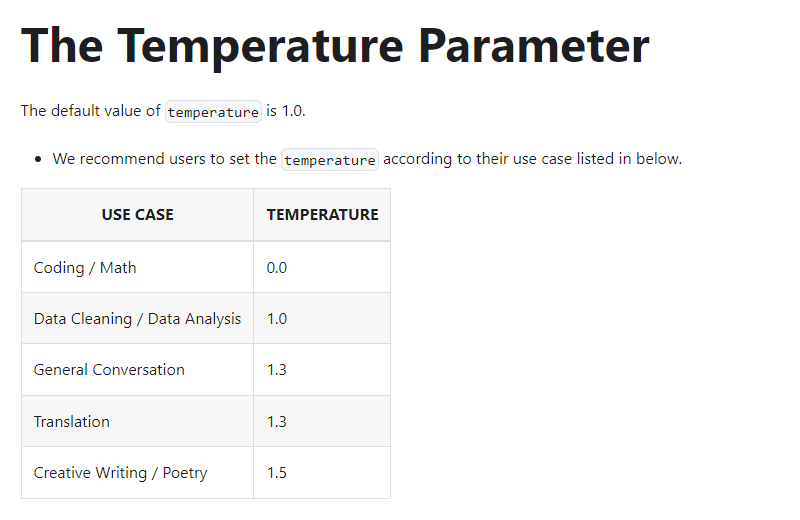Select the 0.0 temperature value

click(x=277, y=267)
